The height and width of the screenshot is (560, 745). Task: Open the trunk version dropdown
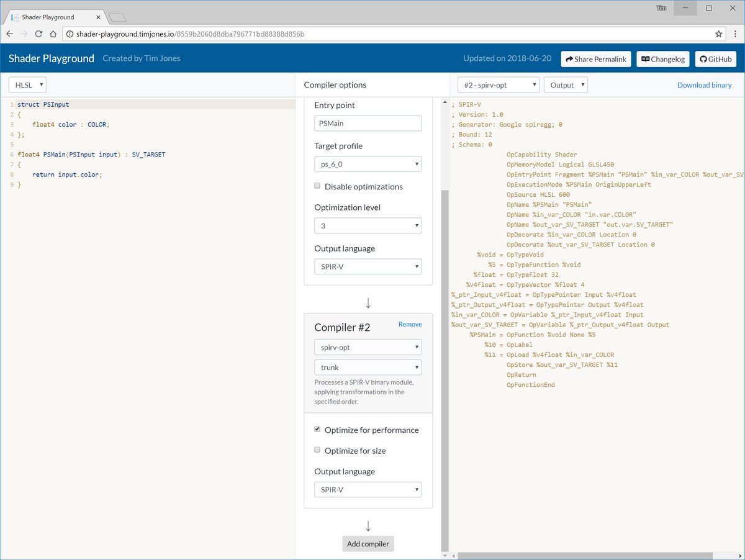coord(368,367)
